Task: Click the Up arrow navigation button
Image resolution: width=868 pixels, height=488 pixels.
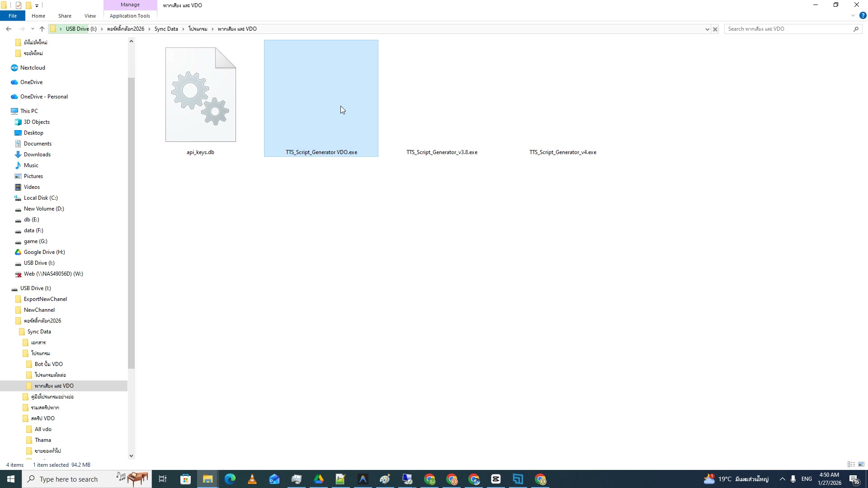Action: click(42, 28)
